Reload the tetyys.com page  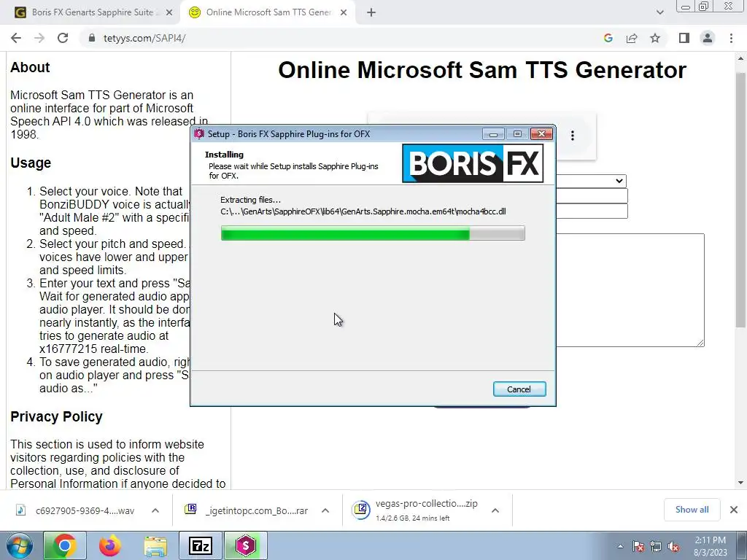pyautogui.click(x=63, y=38)
